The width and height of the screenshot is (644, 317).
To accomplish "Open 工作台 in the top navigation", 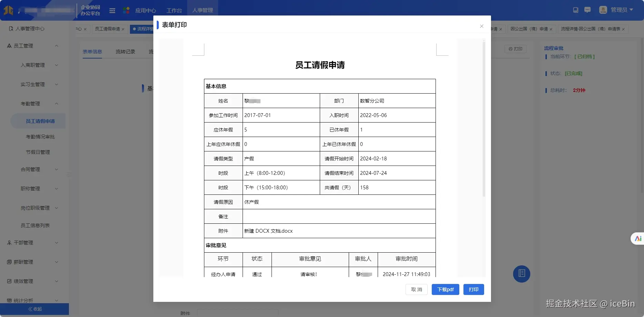I will pos(174,10).
